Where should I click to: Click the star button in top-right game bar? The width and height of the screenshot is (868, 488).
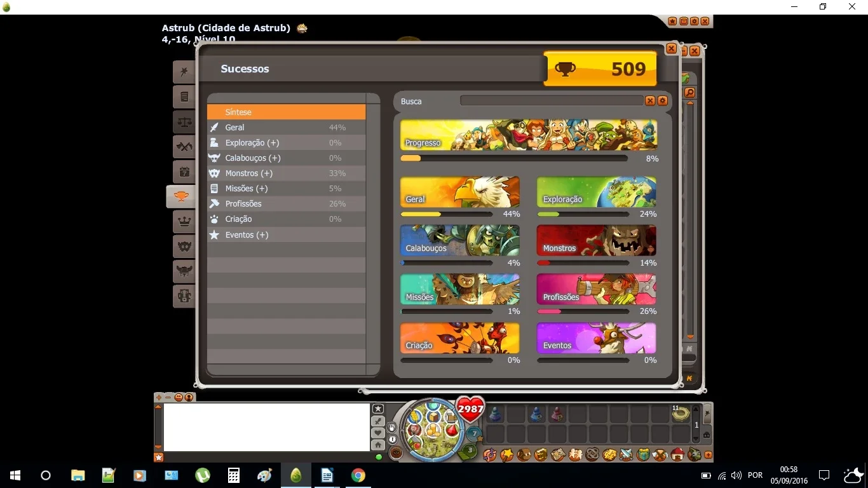[x=672, y=22]
